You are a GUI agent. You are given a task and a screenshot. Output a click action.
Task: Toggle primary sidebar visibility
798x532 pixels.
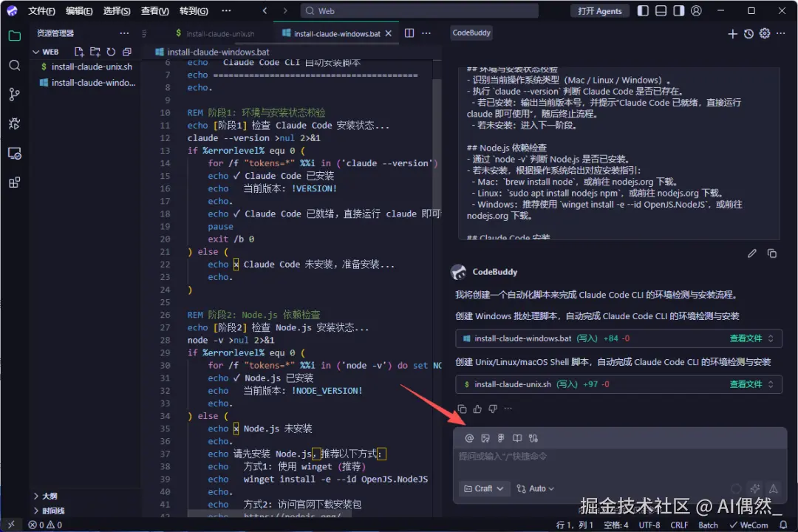(644, 10)
